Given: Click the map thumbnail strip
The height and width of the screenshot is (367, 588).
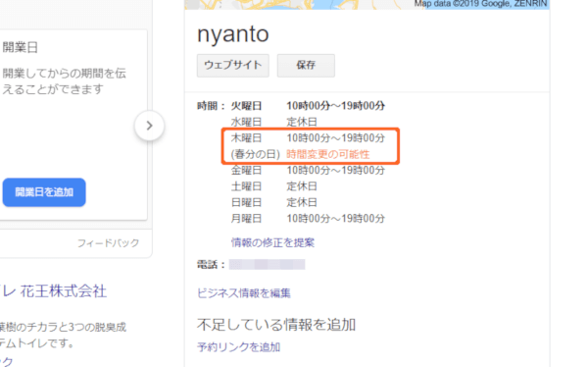Looking at the screenshot, I should click(367, 5).
